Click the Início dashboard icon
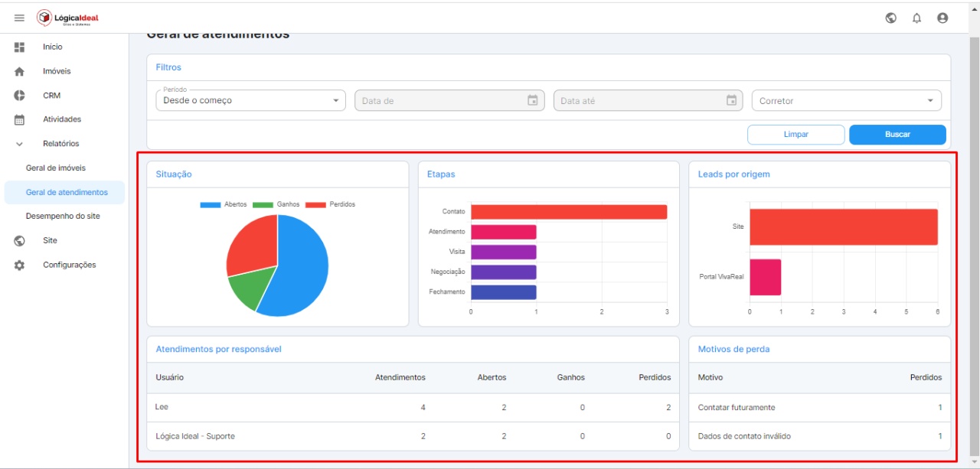Screen dimensions: 980x469 20,47
